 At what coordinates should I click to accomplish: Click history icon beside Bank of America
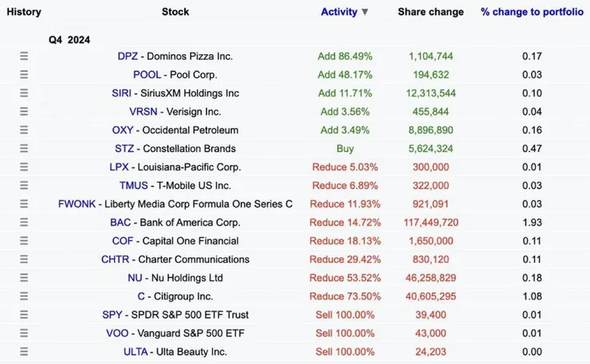(24, 222)
